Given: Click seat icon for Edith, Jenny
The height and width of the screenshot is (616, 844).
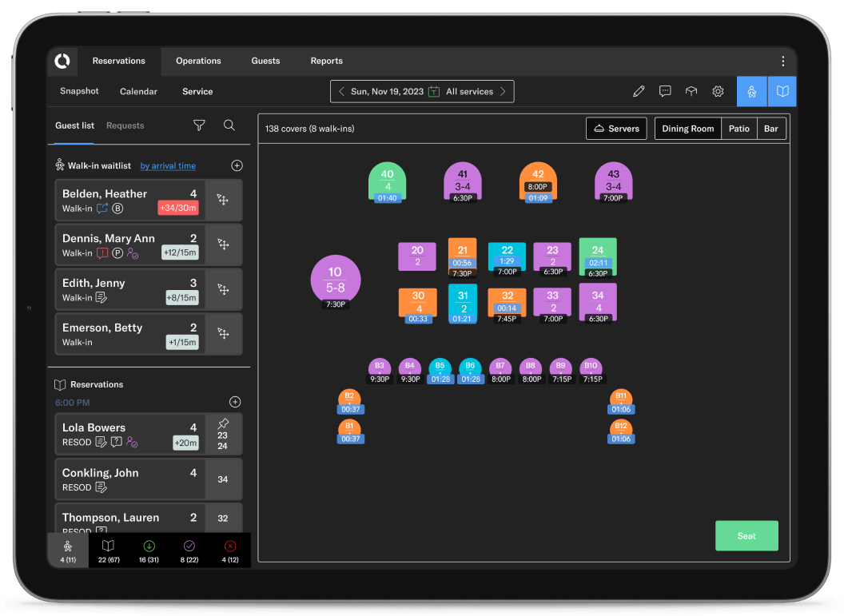Looking at the screenshot, I should tap(223, 289).
